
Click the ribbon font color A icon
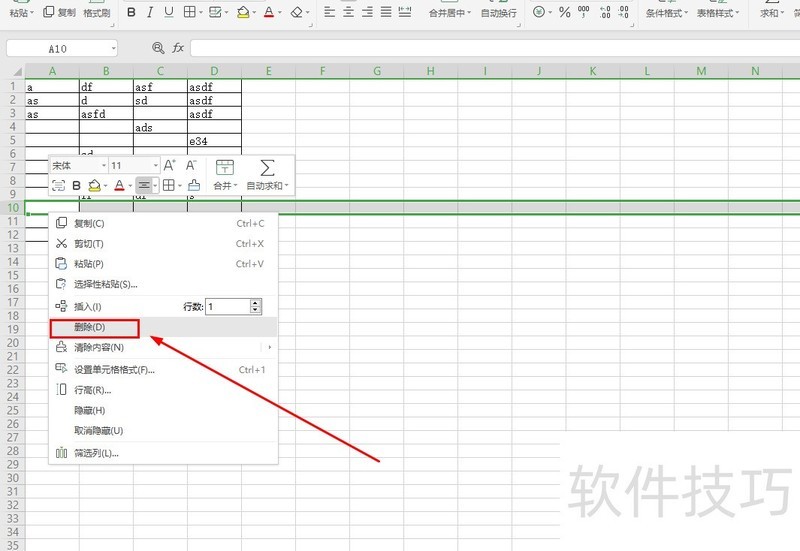click(269, 12)
